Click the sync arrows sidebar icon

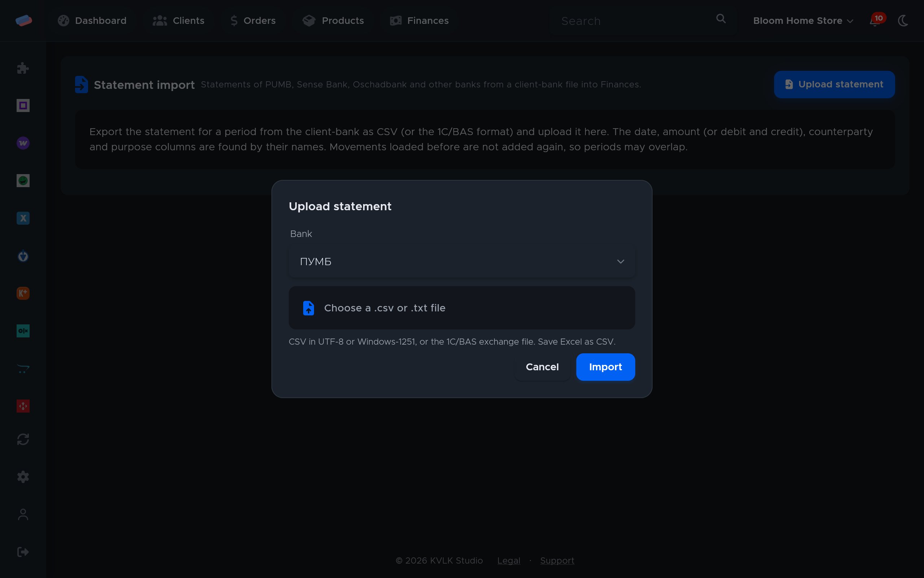23,439
